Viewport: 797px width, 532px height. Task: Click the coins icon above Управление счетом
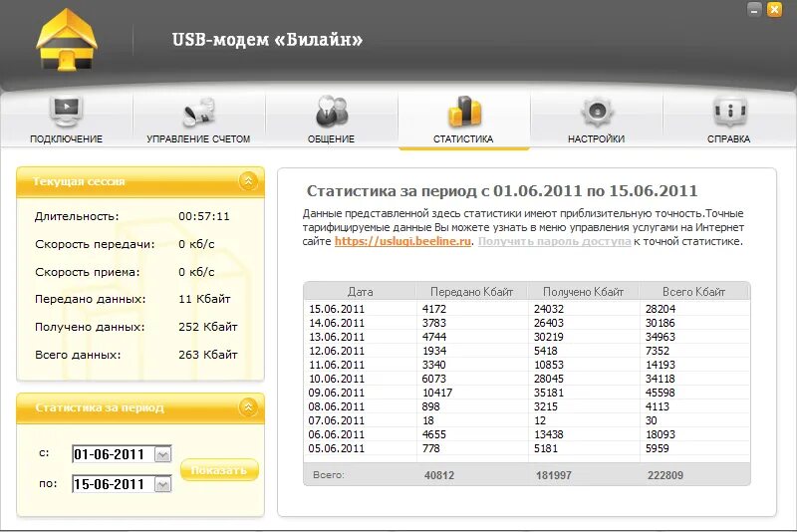click(x=198, y=112)
